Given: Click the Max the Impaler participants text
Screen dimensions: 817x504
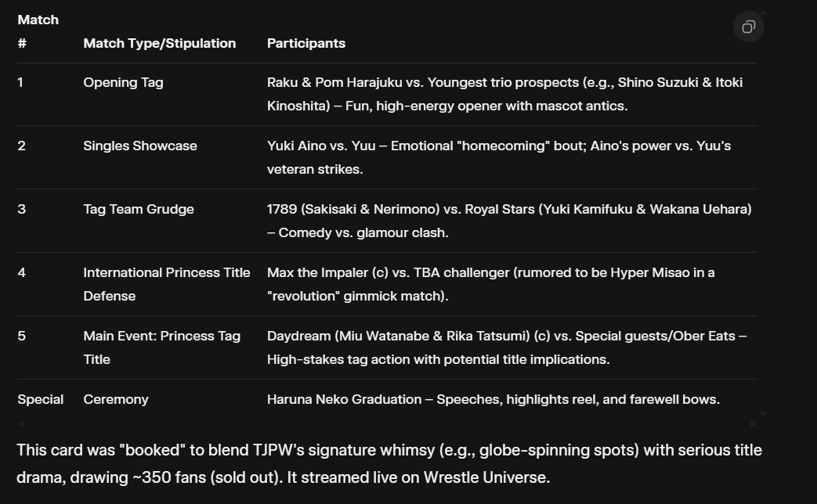Looking at the screenshot, I should 490,284.
